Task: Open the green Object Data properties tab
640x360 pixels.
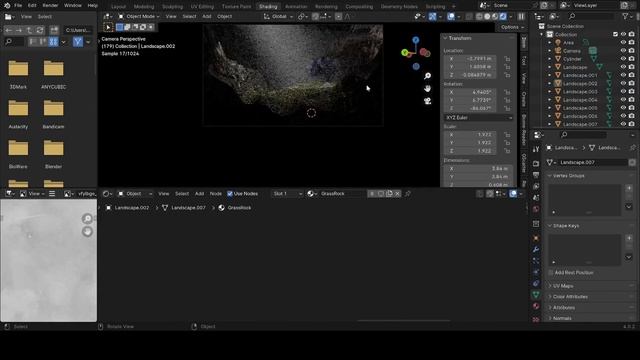Action: pos(536,294)
